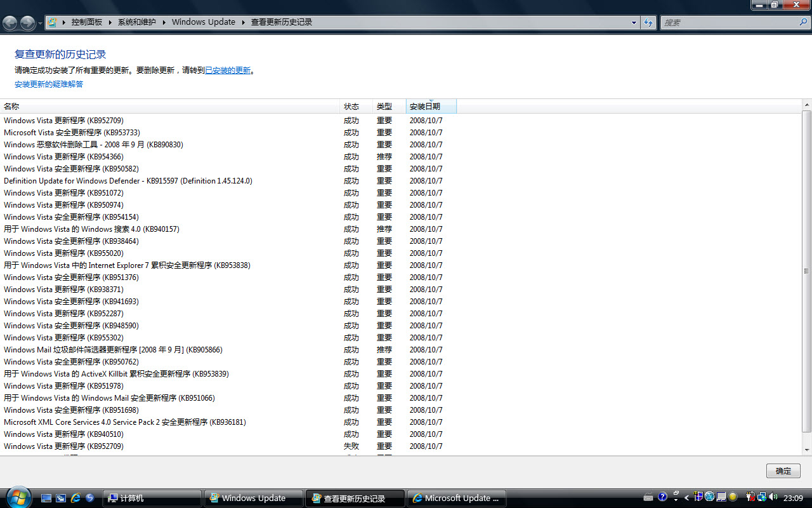Open the network connection tray icon
The height and width of the screenshot is (508, 812).
click(x=762, y=497)
